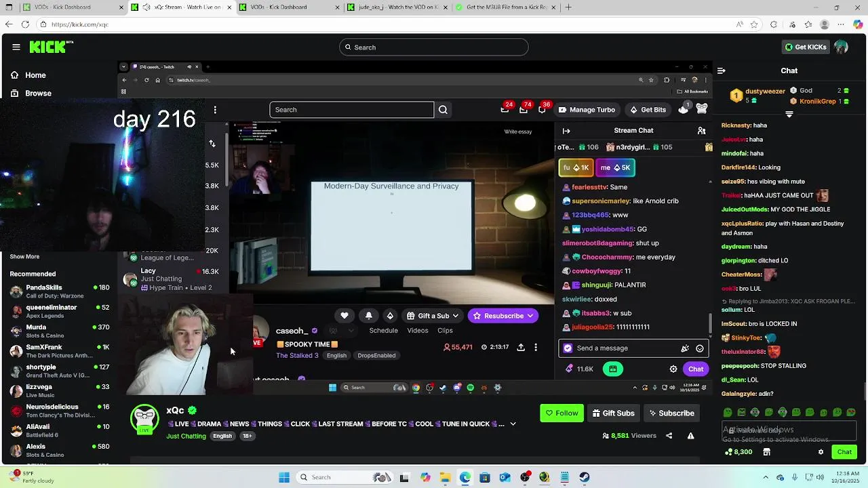
Task: Open lizzvega Live Music channel
Action: pyautogui.click(x=60, y=390)
